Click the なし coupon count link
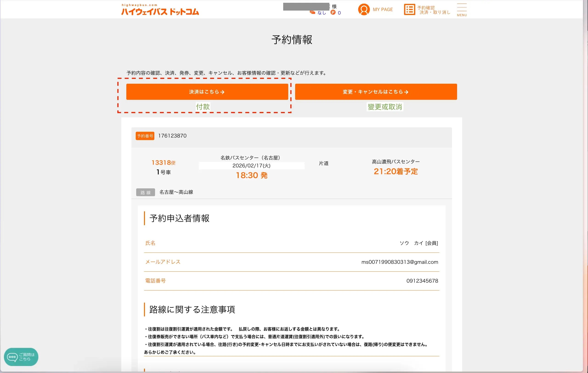 coord(322,13)
